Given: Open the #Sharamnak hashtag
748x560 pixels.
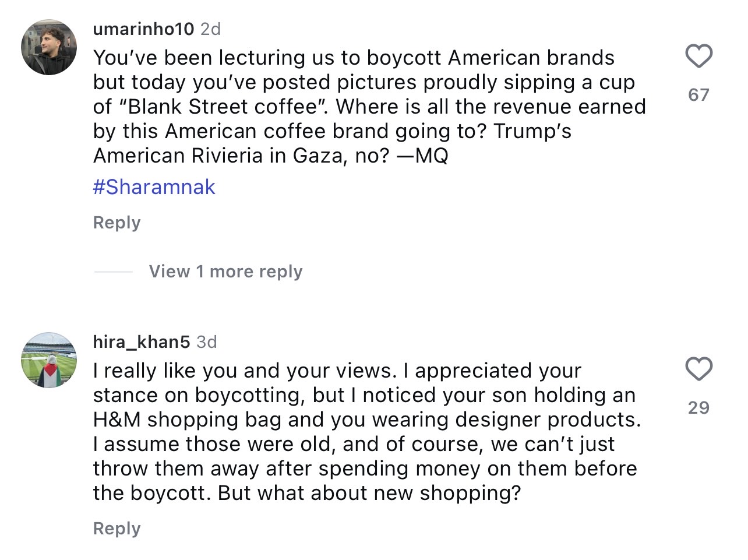Looking at the screenshot, I should pos(154,187).
